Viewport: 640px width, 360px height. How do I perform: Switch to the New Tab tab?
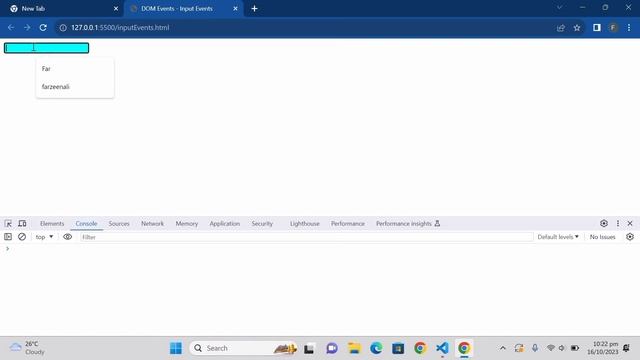point(62,9)
